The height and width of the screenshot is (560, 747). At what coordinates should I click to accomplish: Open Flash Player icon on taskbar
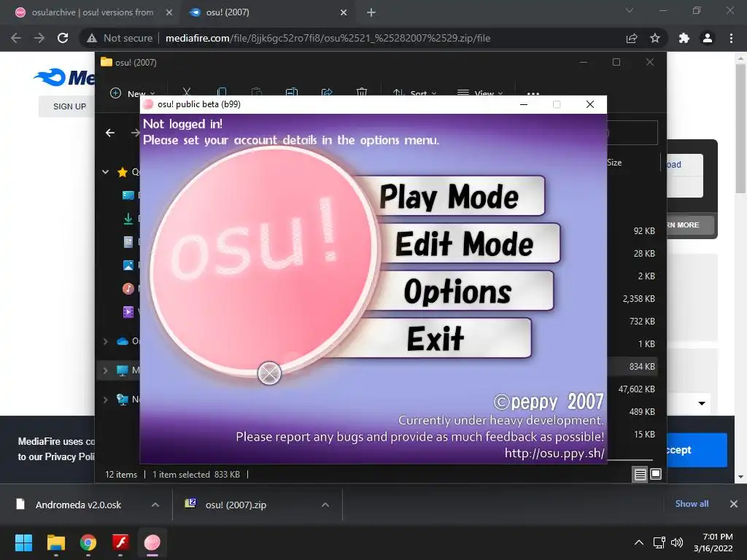pos(120,542)
